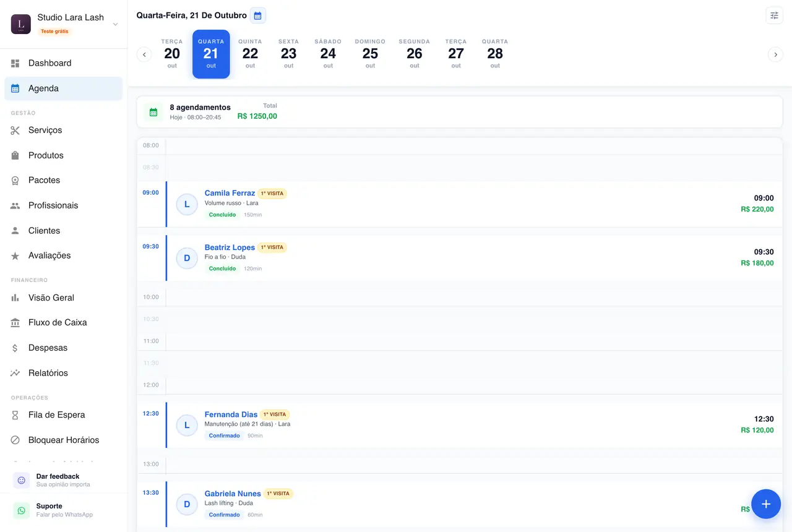Open the Agenda menu item
This screenshot has height=532, width=792.
[64, 88]
